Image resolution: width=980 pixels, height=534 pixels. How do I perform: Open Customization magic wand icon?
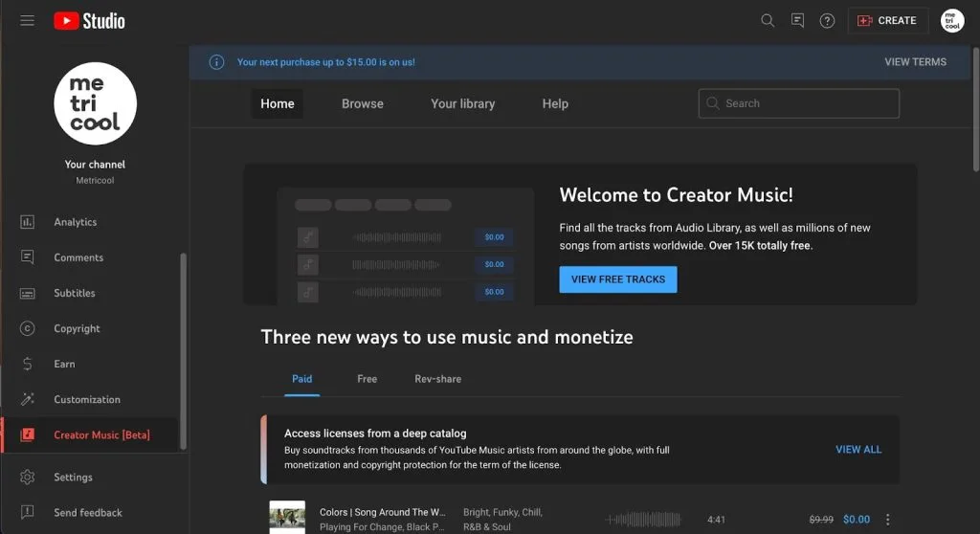(27, 399)
